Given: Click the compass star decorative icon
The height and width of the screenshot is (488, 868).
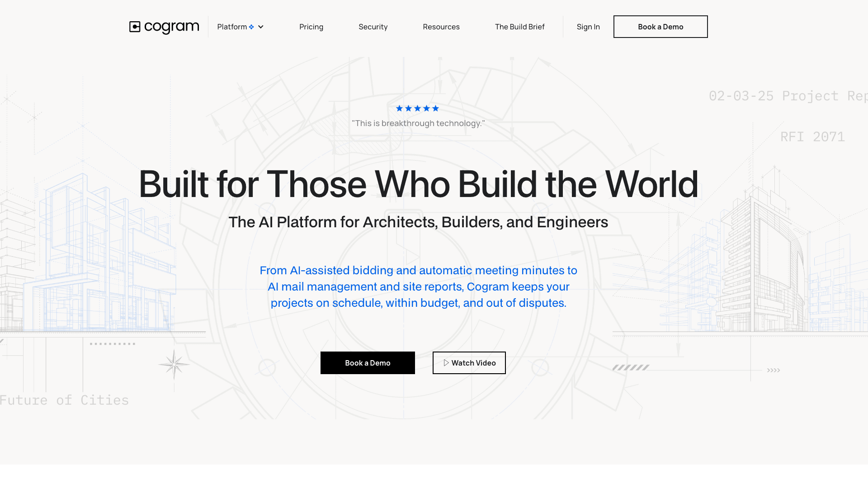Looking at the screenshot, I should click(174, 364).
